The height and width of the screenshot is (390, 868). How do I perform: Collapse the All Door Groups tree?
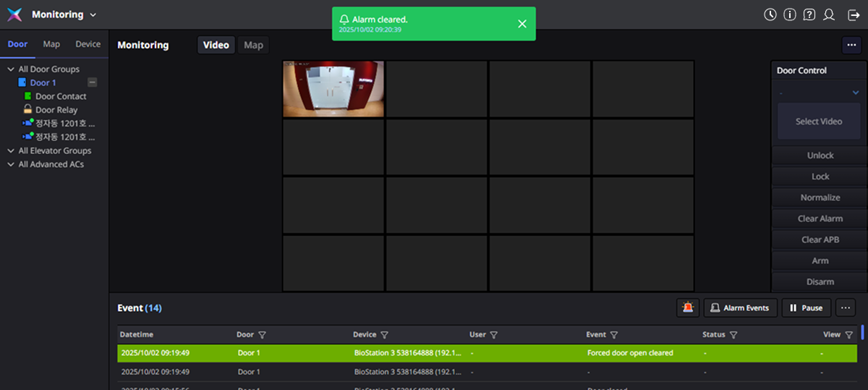coord(11,69)
